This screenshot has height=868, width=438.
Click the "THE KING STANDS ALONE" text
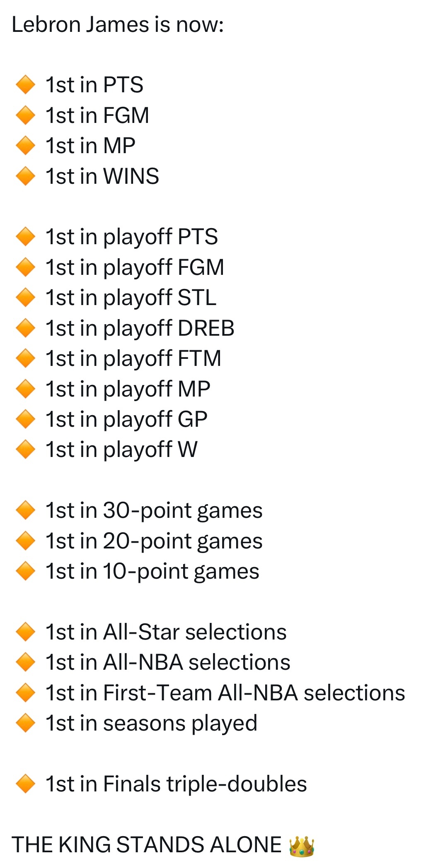(x=147, y=845)
